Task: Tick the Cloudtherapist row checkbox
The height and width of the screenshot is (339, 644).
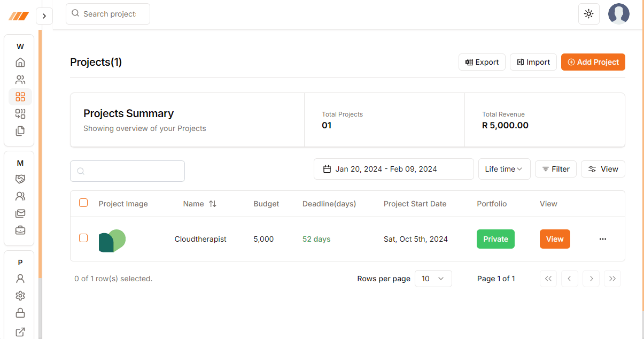Action: [83, 238]
